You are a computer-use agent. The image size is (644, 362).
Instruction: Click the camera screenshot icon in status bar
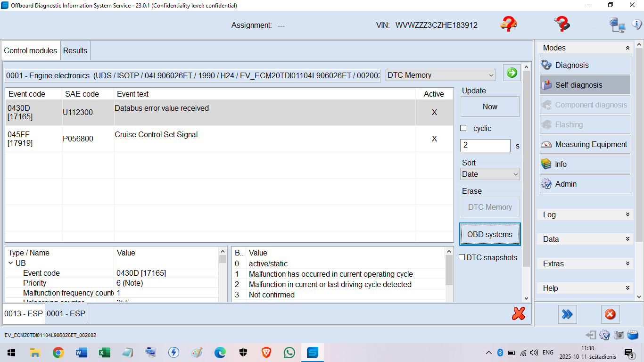pyautogui.click(x=619, y=335)
